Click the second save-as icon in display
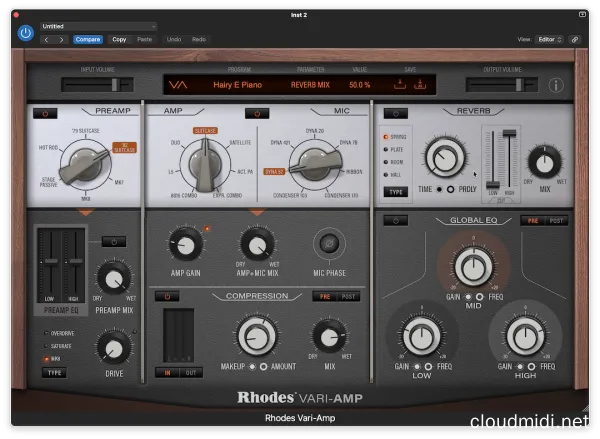The height and width of the screenshot is (439, 600). pyautogui.click(x=420, y=84)
